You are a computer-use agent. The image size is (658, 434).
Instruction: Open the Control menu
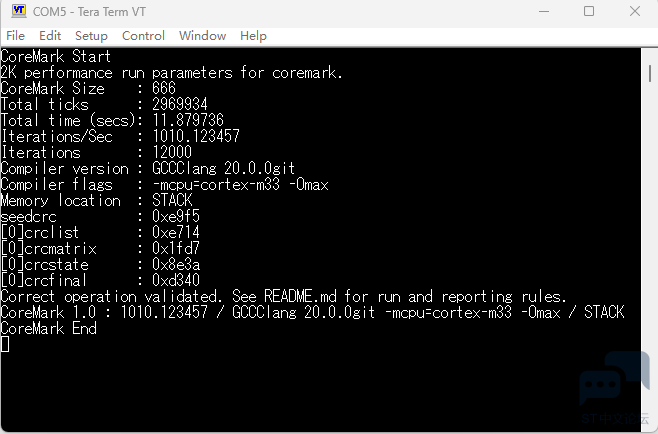click(x=143, y=36)
